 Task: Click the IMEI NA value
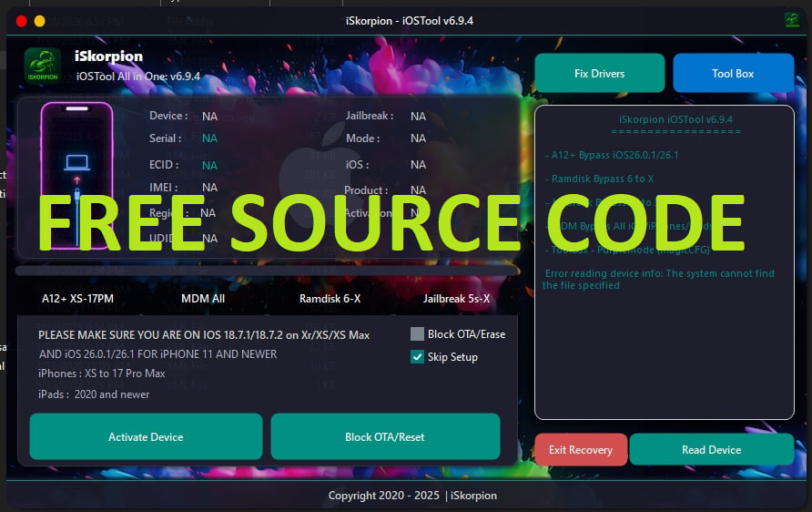[x=209, y=188]
